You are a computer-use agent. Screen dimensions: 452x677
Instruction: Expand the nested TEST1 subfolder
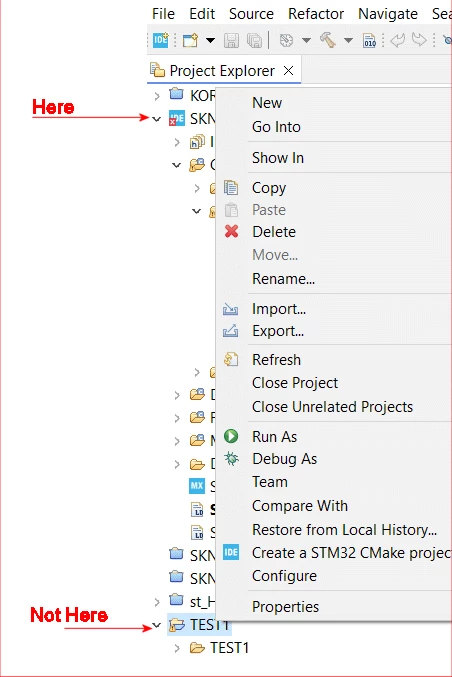(177, 648)
